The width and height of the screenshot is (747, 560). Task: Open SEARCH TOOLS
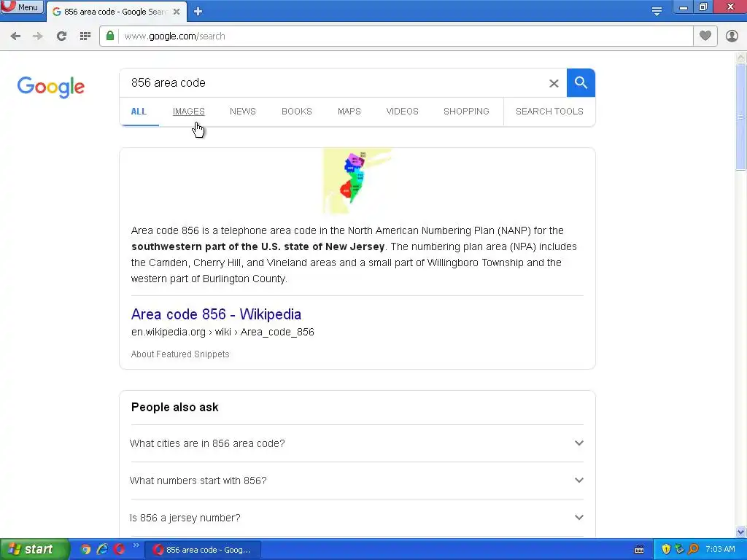tap(549, 112)
